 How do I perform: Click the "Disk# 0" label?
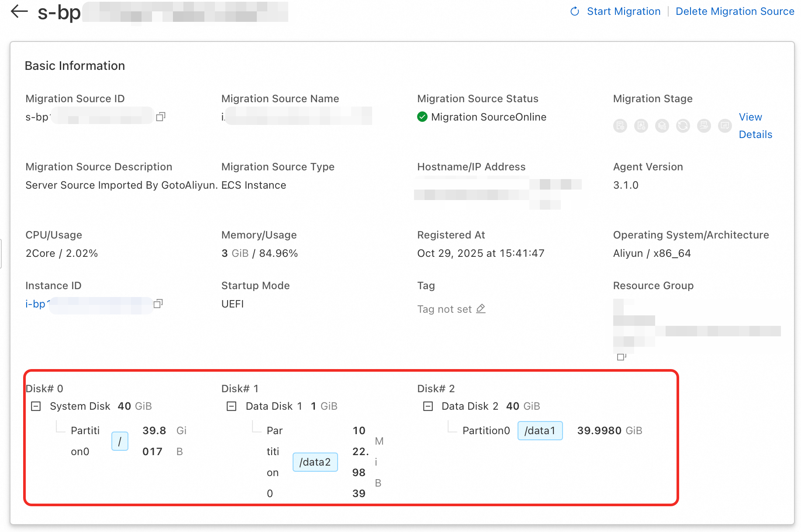45,389
